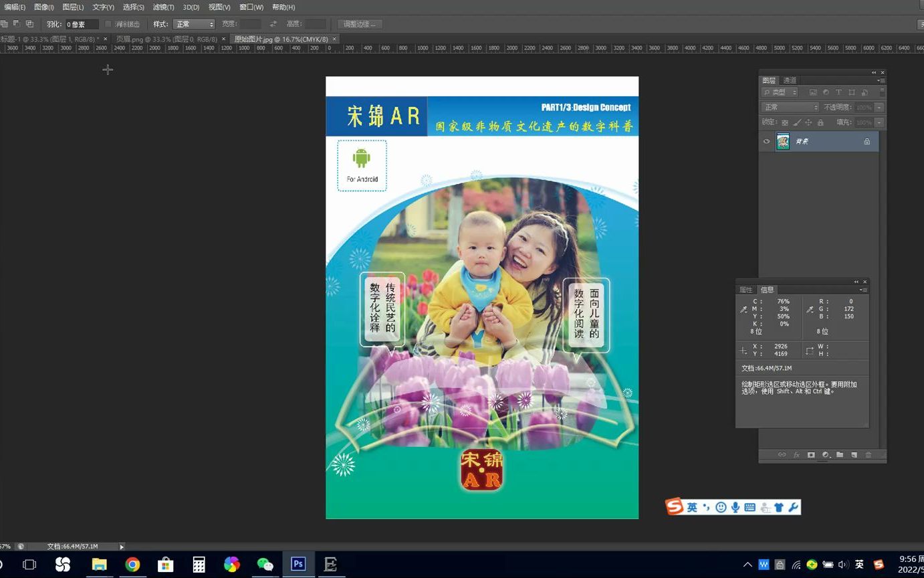
Task: Select the subtract from selection mode icon
Action: (17, 24)
